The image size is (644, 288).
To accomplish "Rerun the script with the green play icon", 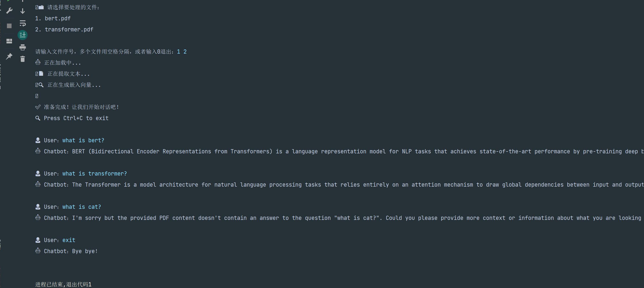I will coord(9,1).
